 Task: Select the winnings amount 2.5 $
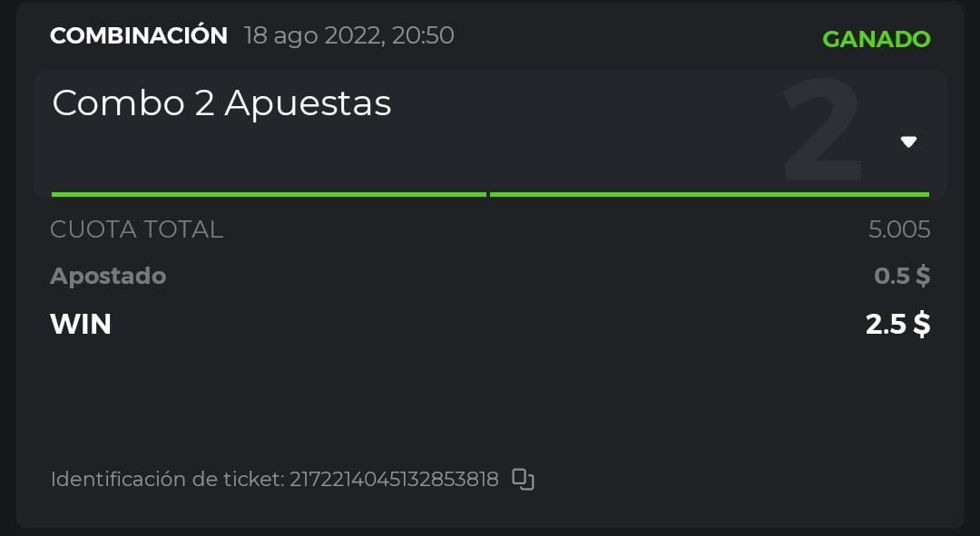pos(897,324)
